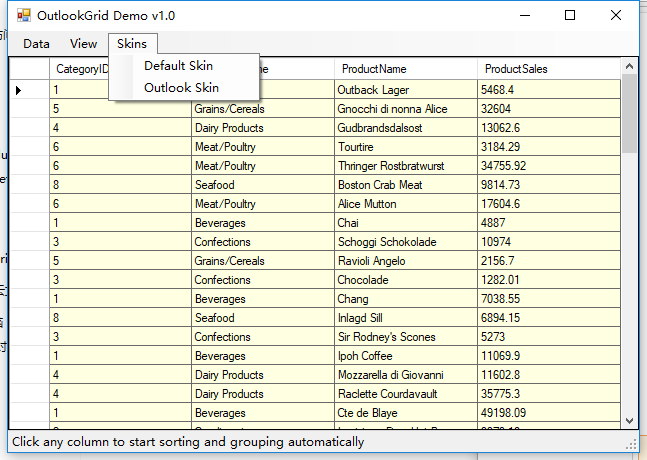This screenshot has height=460, width=647.
Task: Select the Inlagd Sill cell
Action: [x=406, y=317]
